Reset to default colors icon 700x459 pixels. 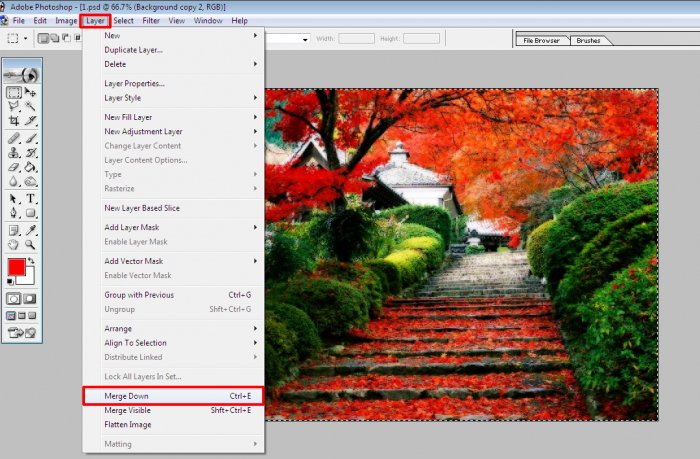click(10, 281)
